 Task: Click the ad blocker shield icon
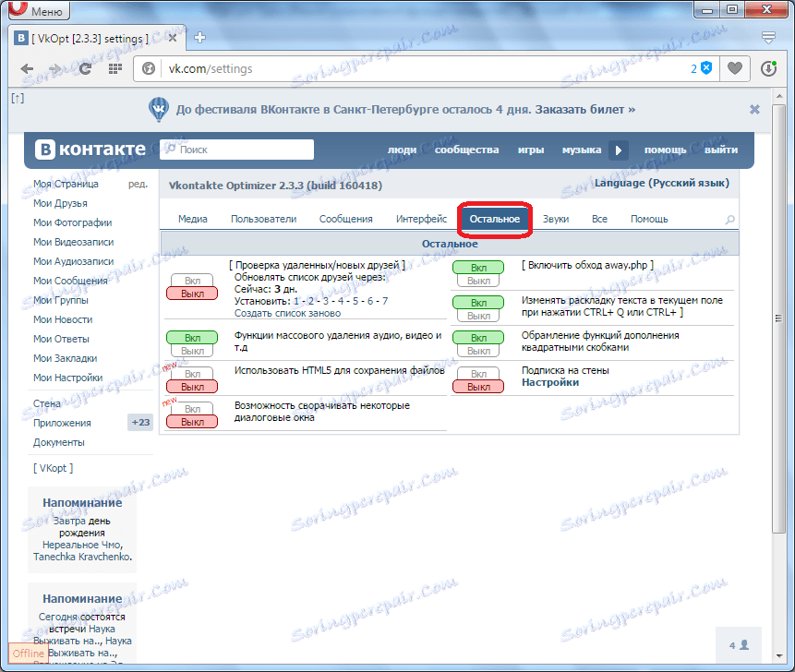click(x=705, y=68)
